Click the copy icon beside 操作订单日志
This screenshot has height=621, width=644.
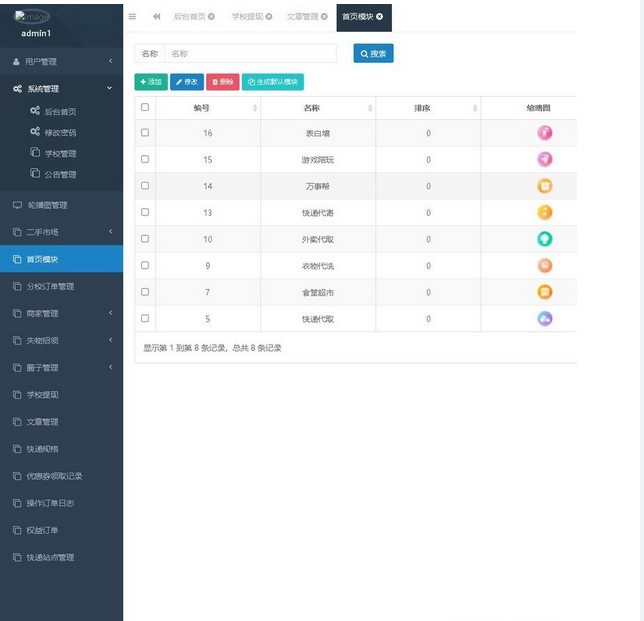(17, 503)
